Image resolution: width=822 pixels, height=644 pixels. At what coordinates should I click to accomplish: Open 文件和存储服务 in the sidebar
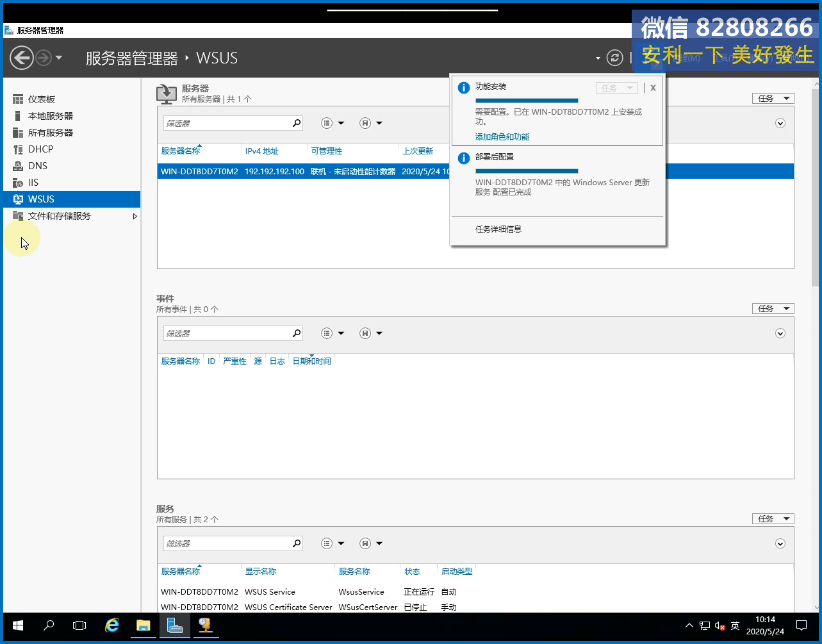click(x=60, y=216)
